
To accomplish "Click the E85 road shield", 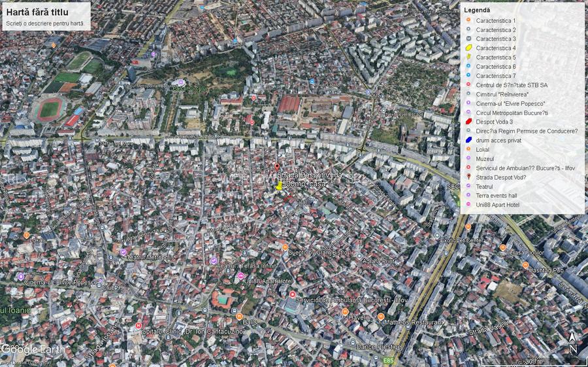I will [x=389, y=360].
